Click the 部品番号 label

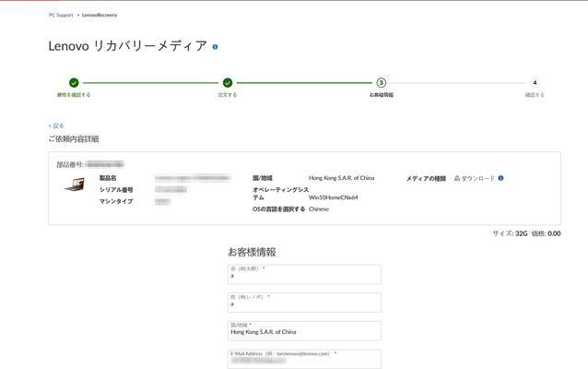coord(70,164)
